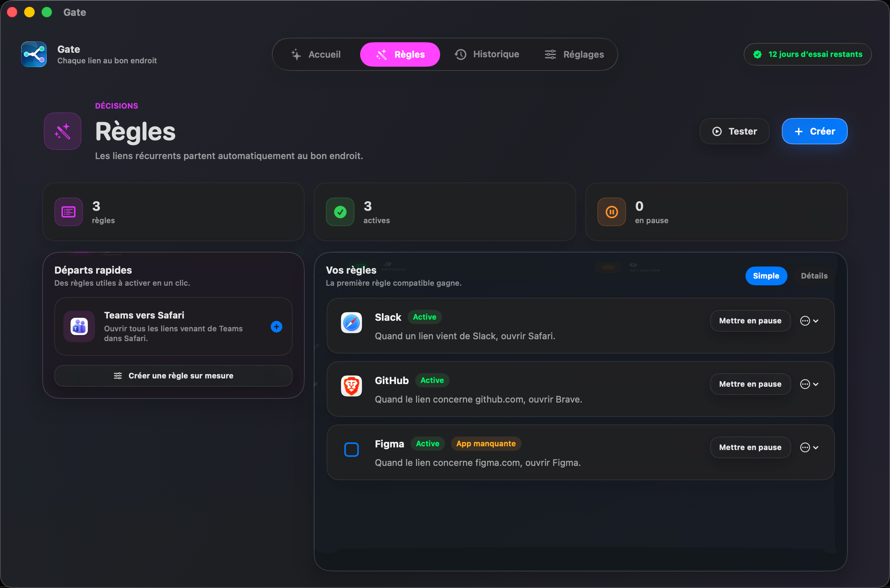Click the GitHub rule title
The width and height of the screenshot is (890, 588).
coord(392,381)
